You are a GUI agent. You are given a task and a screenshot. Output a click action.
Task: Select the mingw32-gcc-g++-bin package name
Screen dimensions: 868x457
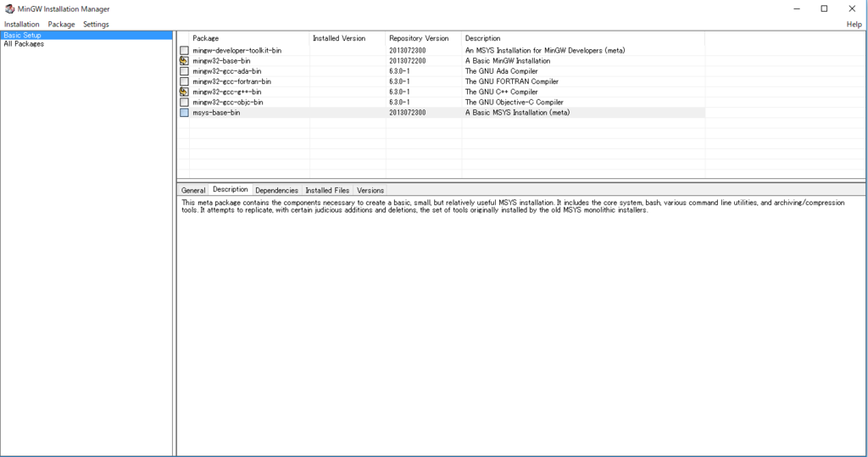coord(227,92)
